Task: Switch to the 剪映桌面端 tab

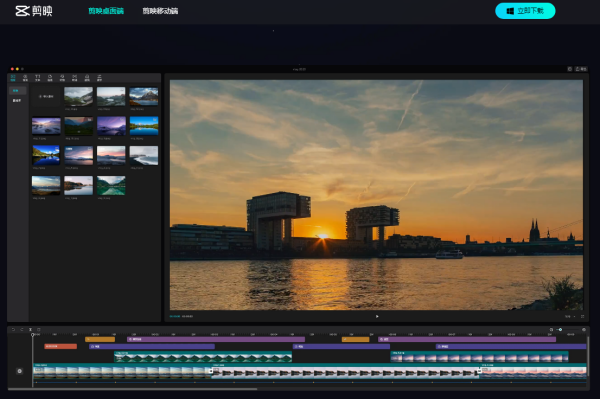Action: [x=106, y=11]
